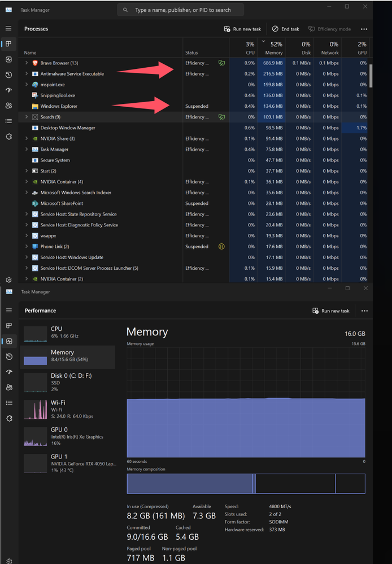Click the processes list vertical scrollbar

(371, 76)
